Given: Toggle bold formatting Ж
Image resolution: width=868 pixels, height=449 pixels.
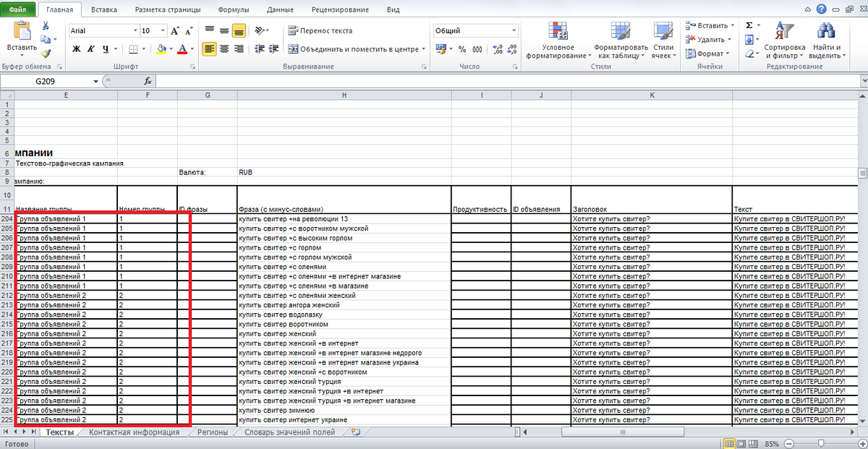Looking at the screenshot, I should (77, 49).
